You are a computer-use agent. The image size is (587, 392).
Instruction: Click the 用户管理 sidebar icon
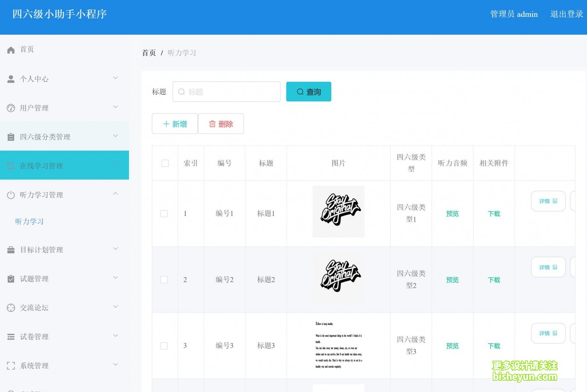[10, 107]
